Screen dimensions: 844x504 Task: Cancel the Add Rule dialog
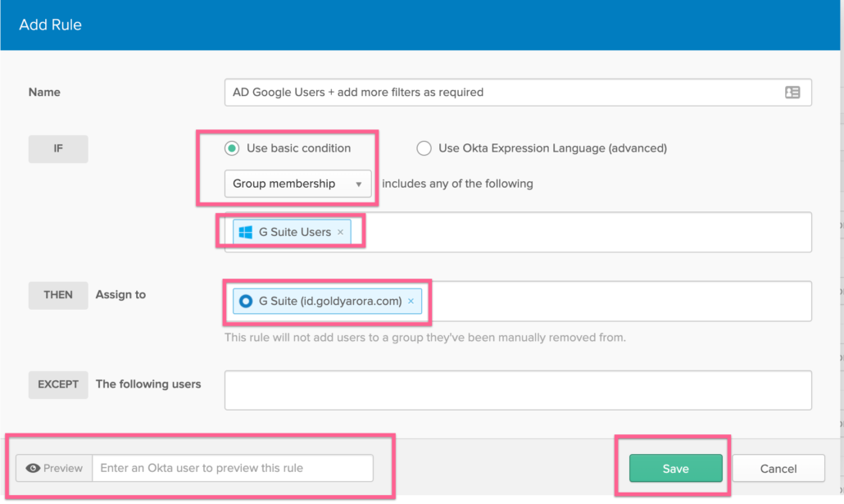pos(778,469)
